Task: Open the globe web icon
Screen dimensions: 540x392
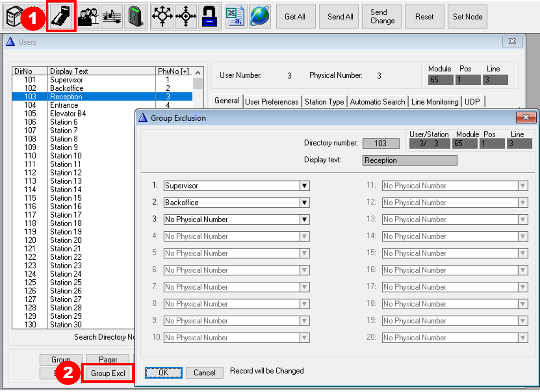Action: (260, 17)
